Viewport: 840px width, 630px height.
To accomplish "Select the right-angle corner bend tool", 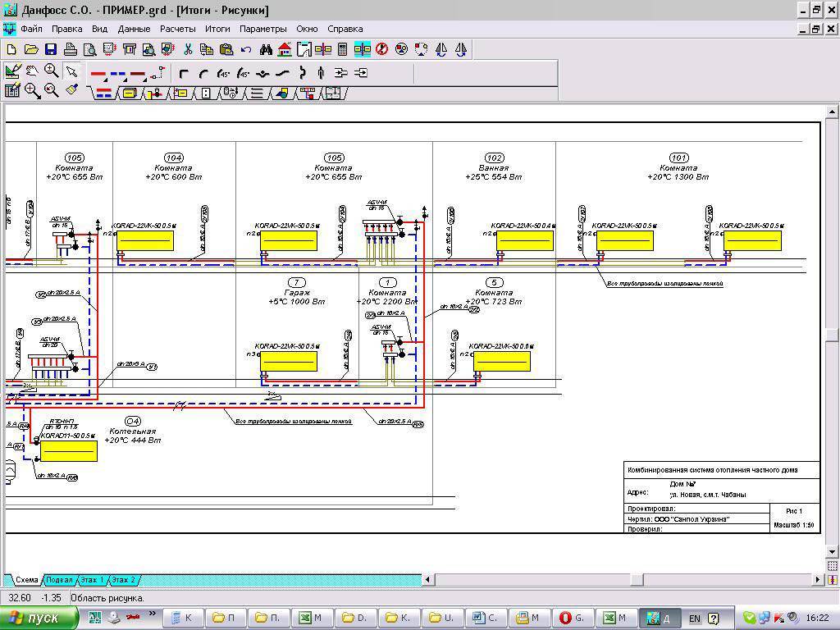I will [184, 73].
